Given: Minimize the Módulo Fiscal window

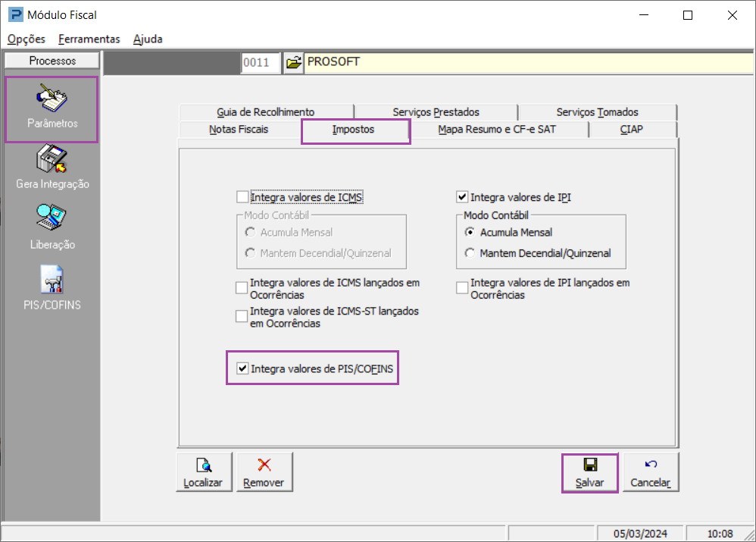Looking at the screenshot, I should point(644,15).
